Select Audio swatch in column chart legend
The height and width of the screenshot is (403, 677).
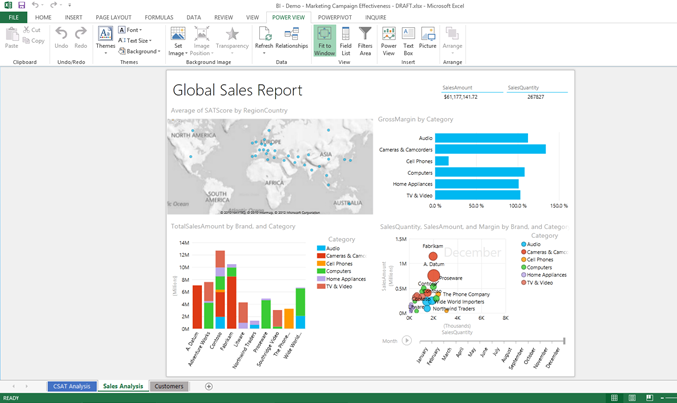coord(321,248)
